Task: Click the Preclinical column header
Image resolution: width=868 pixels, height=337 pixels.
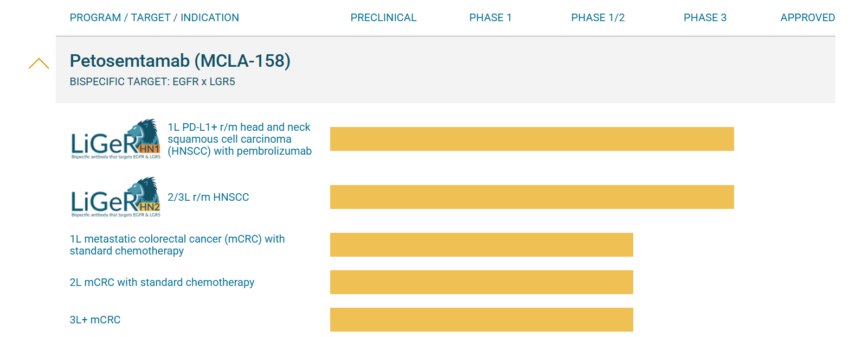Action: [383, 18]
